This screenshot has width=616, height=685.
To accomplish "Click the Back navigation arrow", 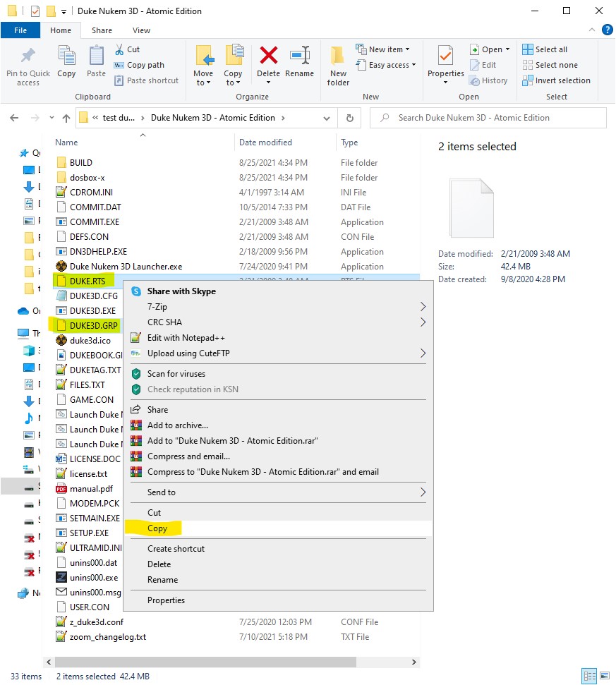I will 14,118.
